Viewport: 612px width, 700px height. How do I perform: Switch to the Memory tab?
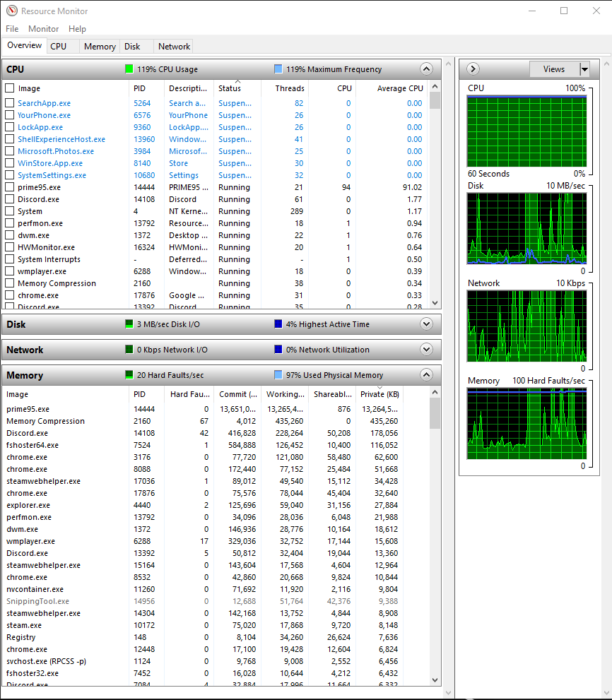click(100, 47)
